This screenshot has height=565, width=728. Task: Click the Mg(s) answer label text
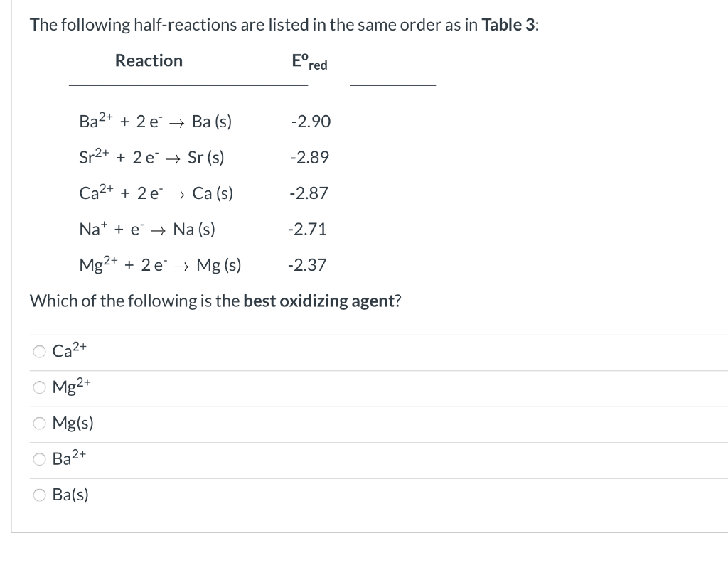(73, 423)
